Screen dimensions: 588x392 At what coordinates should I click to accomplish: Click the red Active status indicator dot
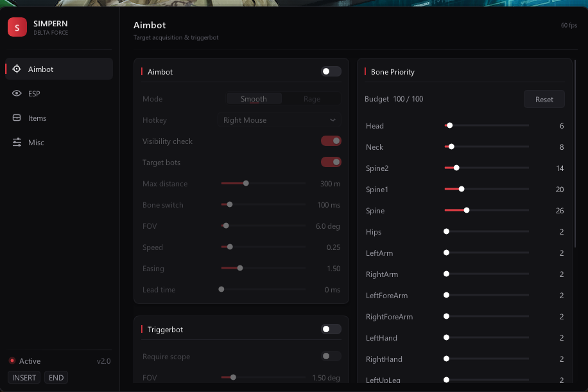[12, 361]
